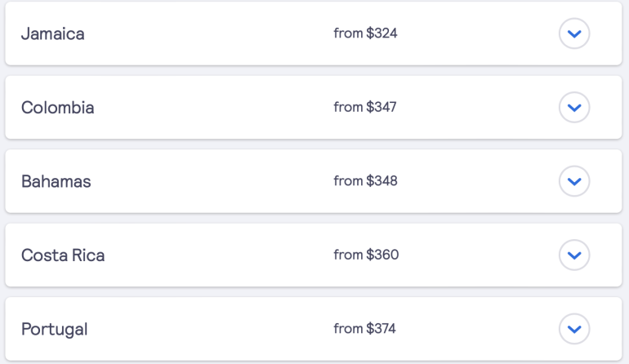
Task: Click the Jamaica destination name
Action: click(52, 33)
